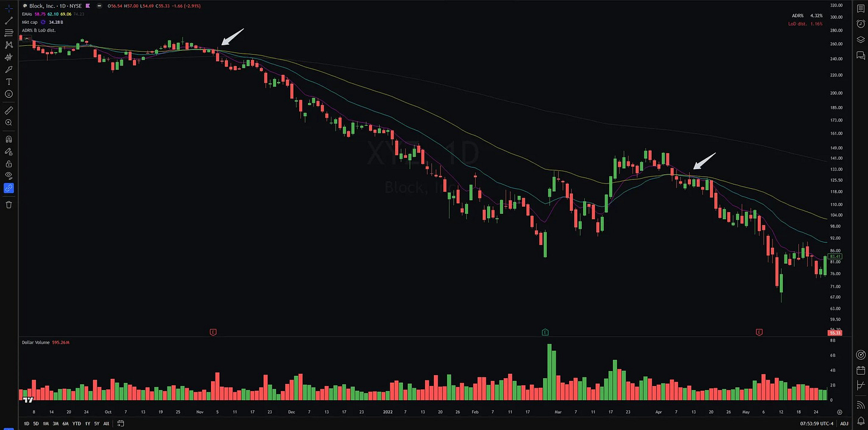
Task: Open the watchlist panel in right sidebar
Action: [860, 8]
